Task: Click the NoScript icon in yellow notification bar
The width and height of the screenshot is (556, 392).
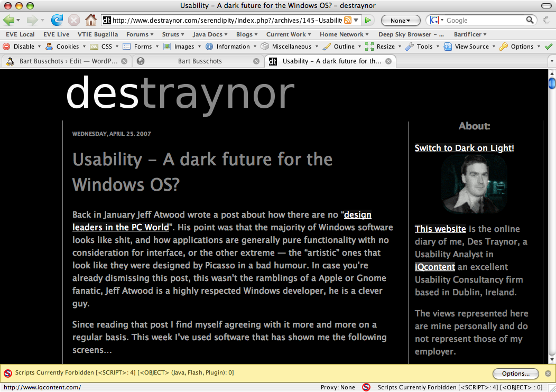Action: 8,373
